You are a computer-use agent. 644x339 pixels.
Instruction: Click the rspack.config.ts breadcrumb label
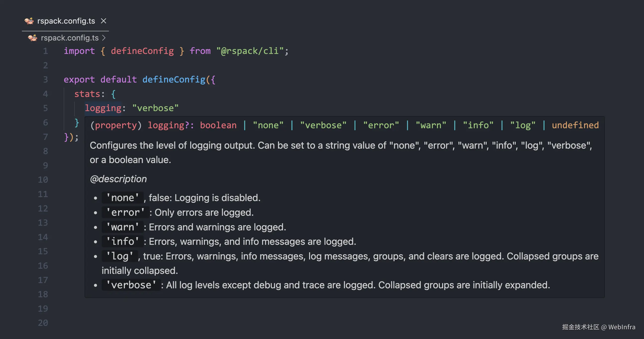[x=70, y=38]
